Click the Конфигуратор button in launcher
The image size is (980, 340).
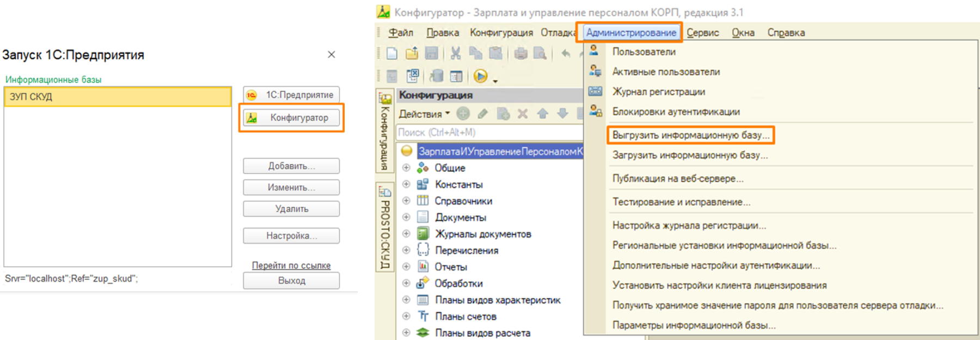point(291,118)
